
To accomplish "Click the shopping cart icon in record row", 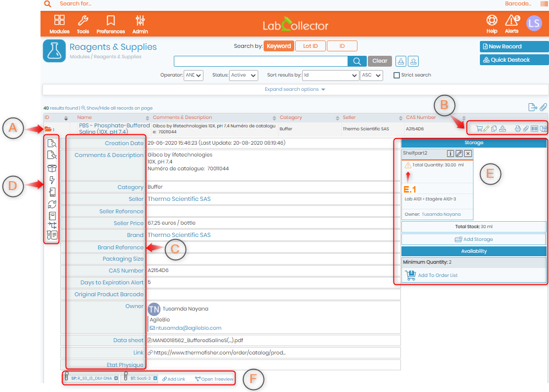I will pos(479,129).
